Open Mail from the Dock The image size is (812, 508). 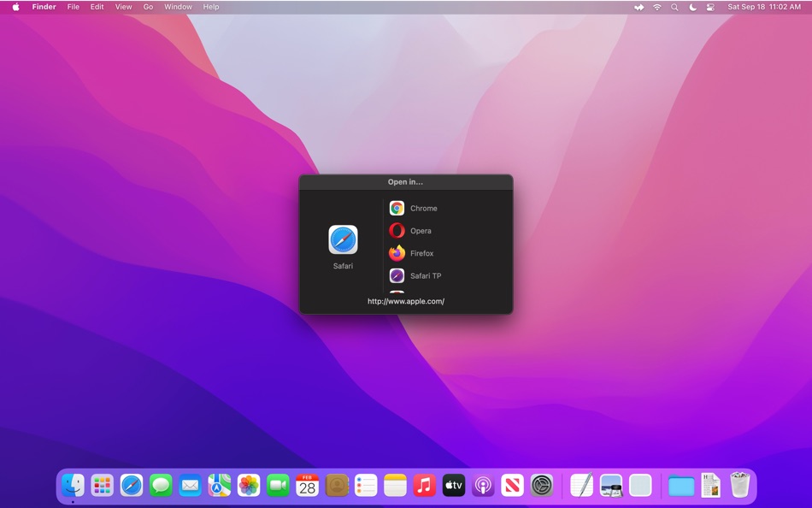pos(190,486)
